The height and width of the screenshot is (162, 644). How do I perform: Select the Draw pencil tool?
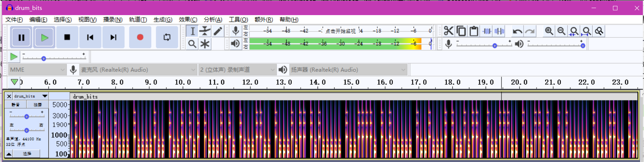pyautogui.click(x=217, y=31)
